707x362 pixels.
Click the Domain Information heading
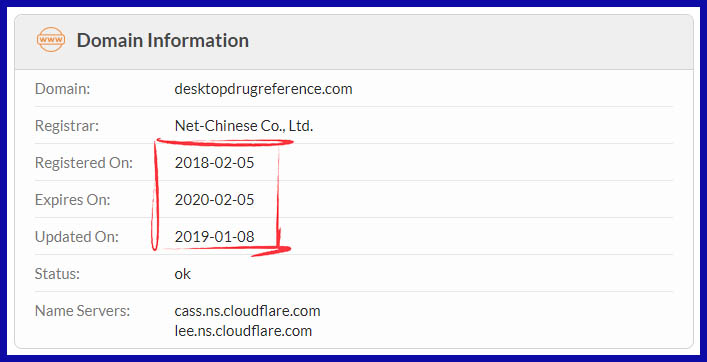163,40
